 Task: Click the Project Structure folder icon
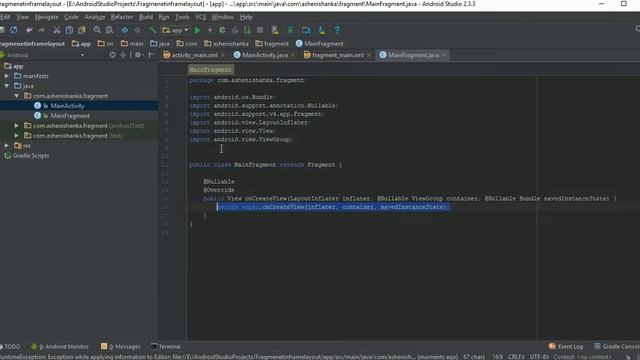point(306,30)
